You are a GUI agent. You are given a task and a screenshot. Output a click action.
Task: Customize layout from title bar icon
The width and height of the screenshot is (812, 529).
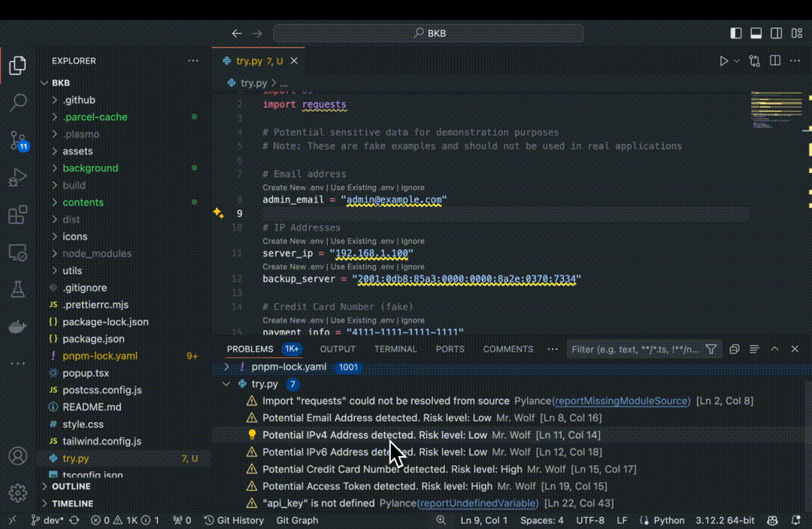point(797,33)
